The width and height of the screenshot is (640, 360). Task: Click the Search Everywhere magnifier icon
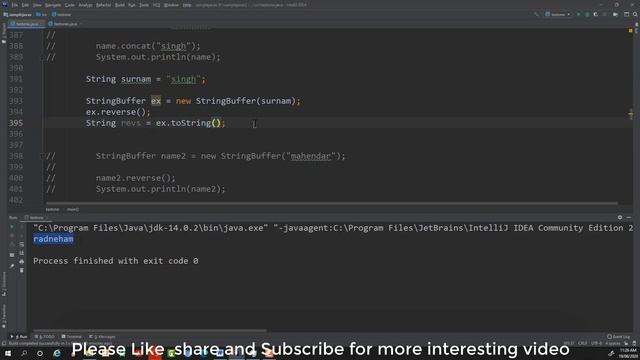[636, 14]
